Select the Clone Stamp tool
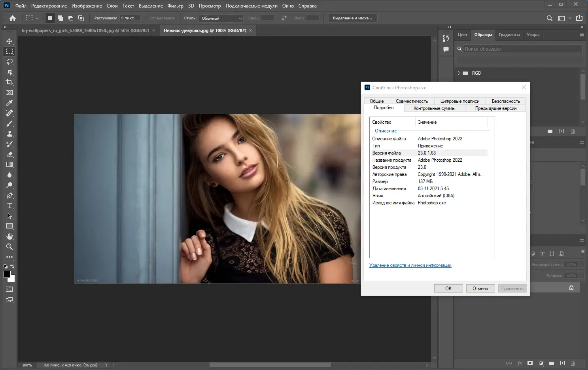The image size is (588, 370). click(x=9, y=134)
